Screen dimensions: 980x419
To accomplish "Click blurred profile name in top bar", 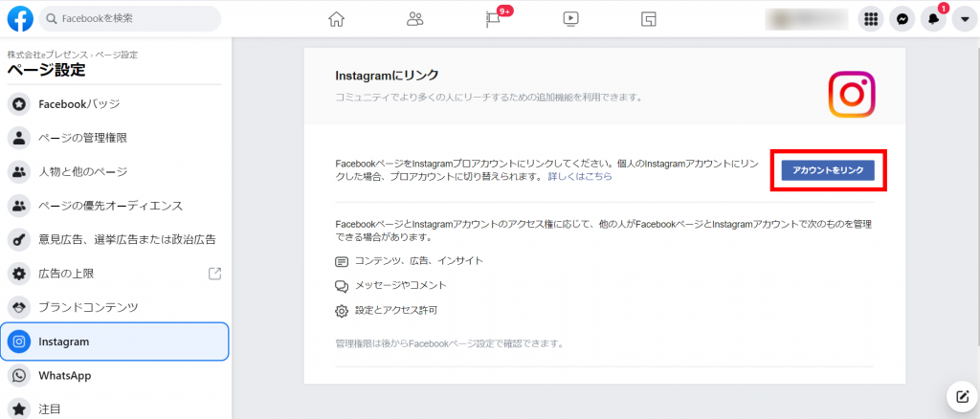I will (x=806, y=19).
